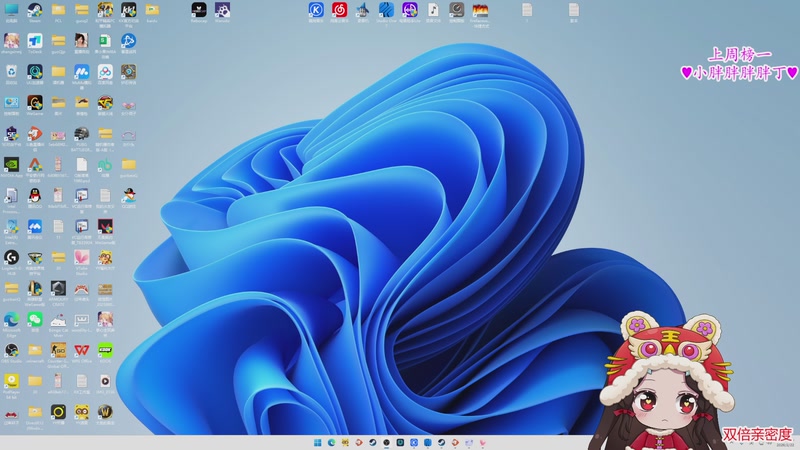Launch the ToDesk remote desktop shortcut
Screen dimensions: 800x450
[x=35, y=41]
